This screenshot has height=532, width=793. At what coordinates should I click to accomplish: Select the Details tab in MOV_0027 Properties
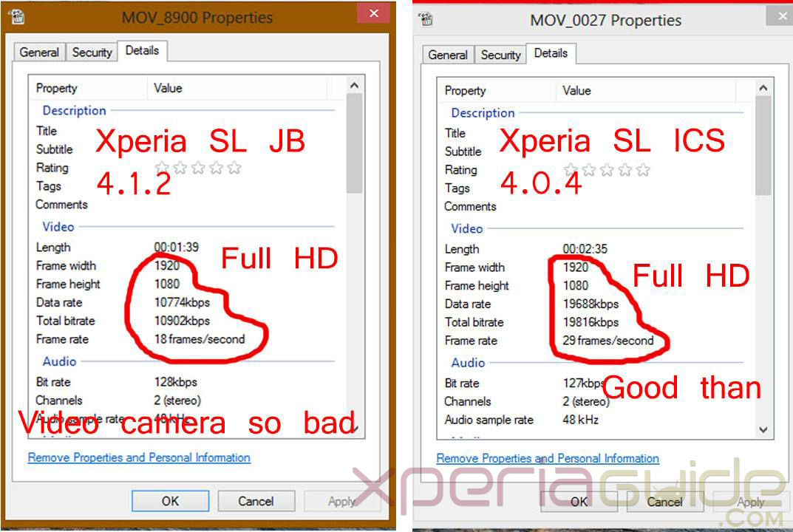click(551, 53)
